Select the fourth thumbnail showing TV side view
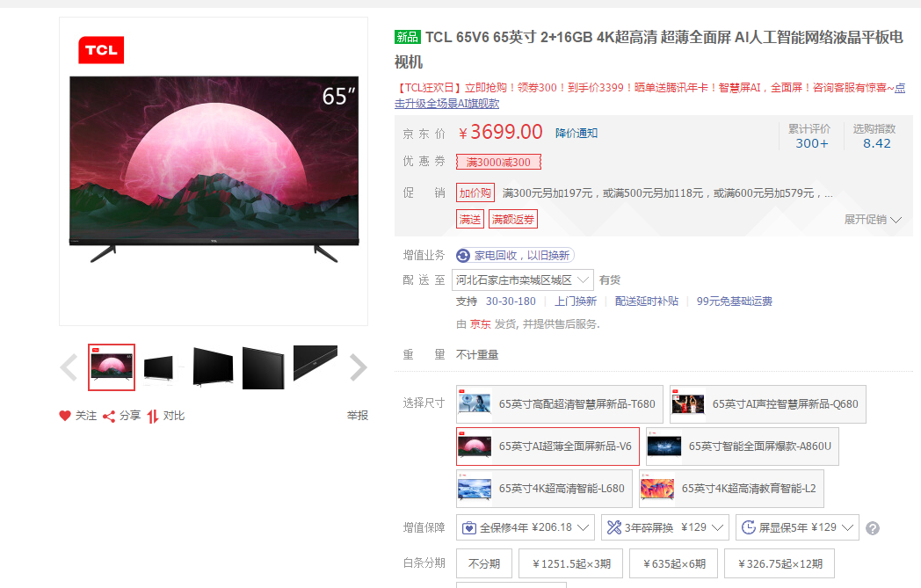Viewport: 921px width, 588px height. click(263, 367)
